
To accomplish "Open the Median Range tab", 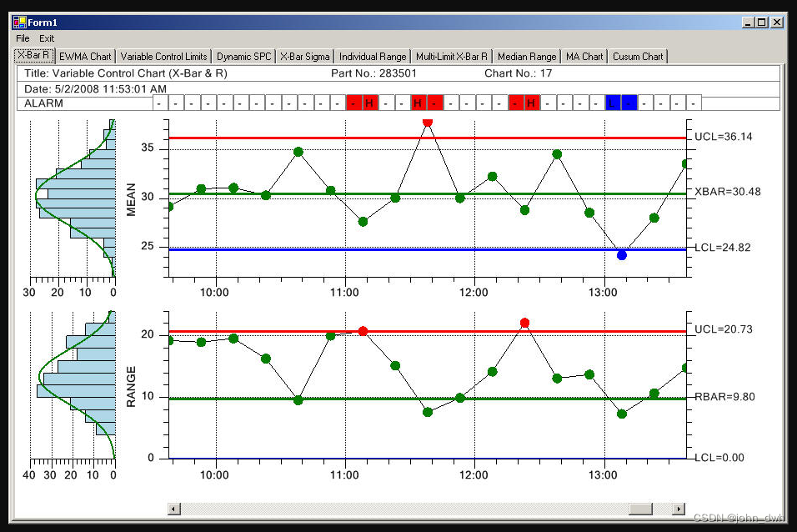I will [x=527, y=56].
